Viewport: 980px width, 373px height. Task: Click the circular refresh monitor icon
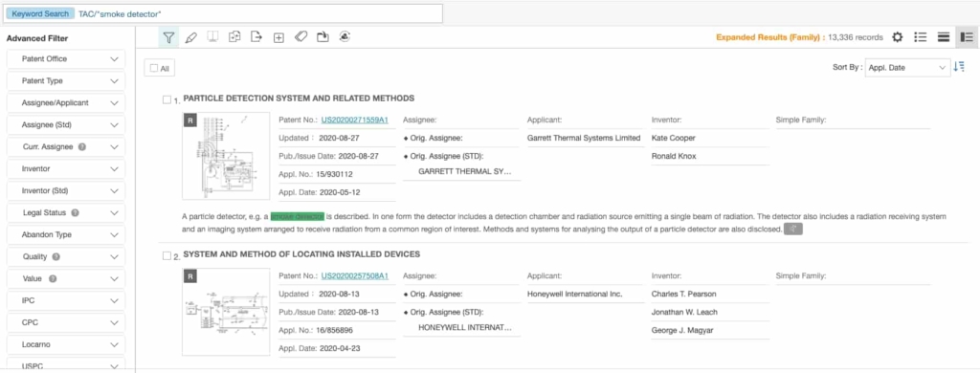345,37
